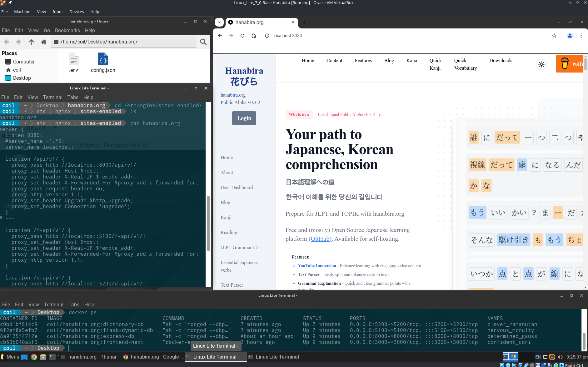Click Thunar's parent folder up arrow
Viewport: 588px width, 367px height.
31,42
